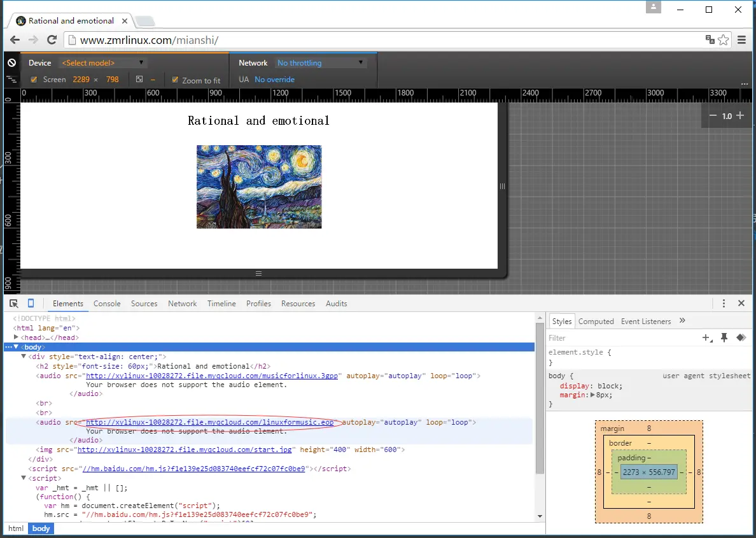756x538 pixels.
Task: Click the page icon in address bar
Action: (x=72, y=40)
